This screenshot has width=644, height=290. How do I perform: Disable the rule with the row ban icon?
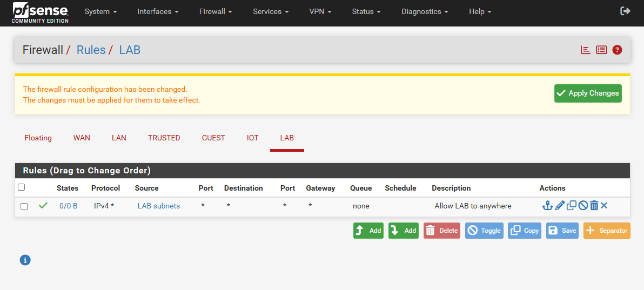click(x=583, y=205)
